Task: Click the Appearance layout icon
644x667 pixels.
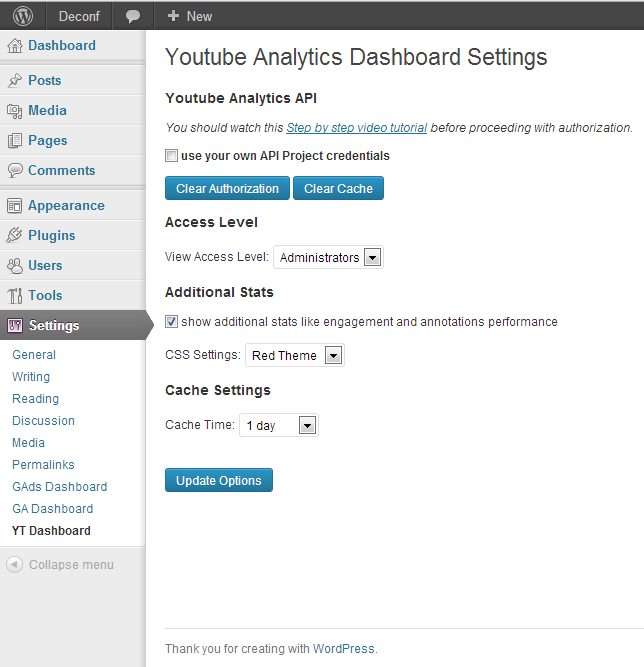Action: pos(14,205)
